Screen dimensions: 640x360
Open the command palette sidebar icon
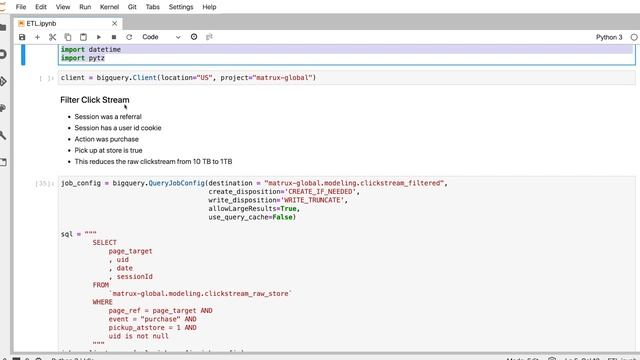coord(3,108)
